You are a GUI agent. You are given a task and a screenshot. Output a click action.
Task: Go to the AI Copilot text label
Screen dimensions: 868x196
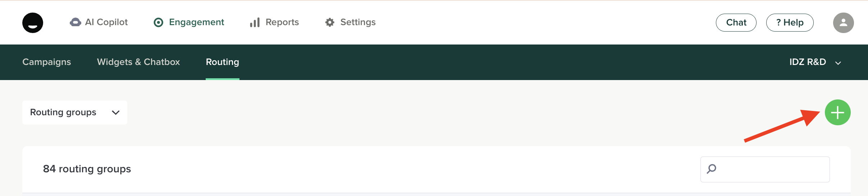(106, 22)
